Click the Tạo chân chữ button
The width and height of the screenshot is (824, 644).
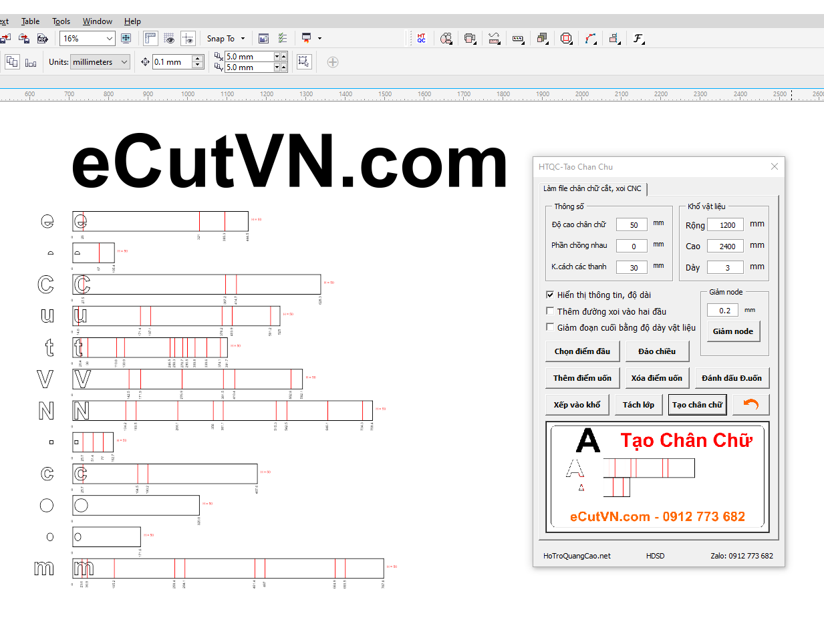click(x=698, y=405)
